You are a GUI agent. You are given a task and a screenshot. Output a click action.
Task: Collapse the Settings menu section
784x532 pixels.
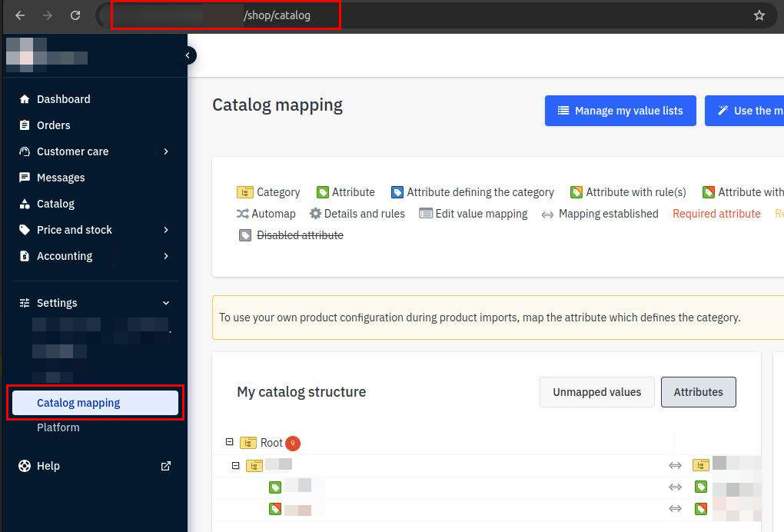click(166, 303)
